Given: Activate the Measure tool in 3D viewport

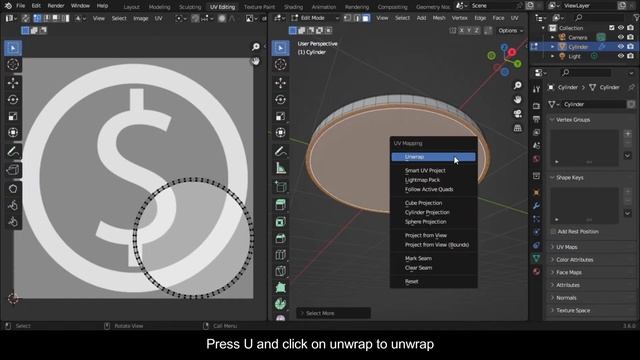Looking at the screenshot, I should [280, 168].
